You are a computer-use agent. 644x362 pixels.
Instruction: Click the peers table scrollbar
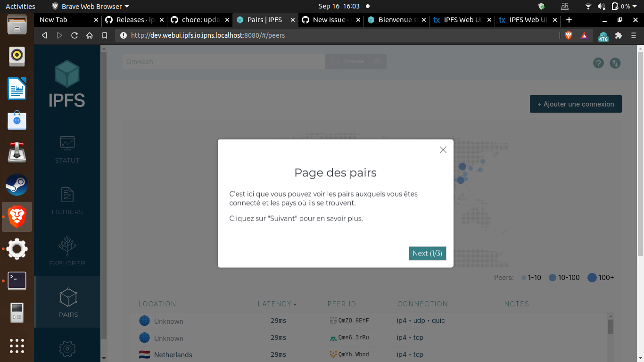click(611, 326)
